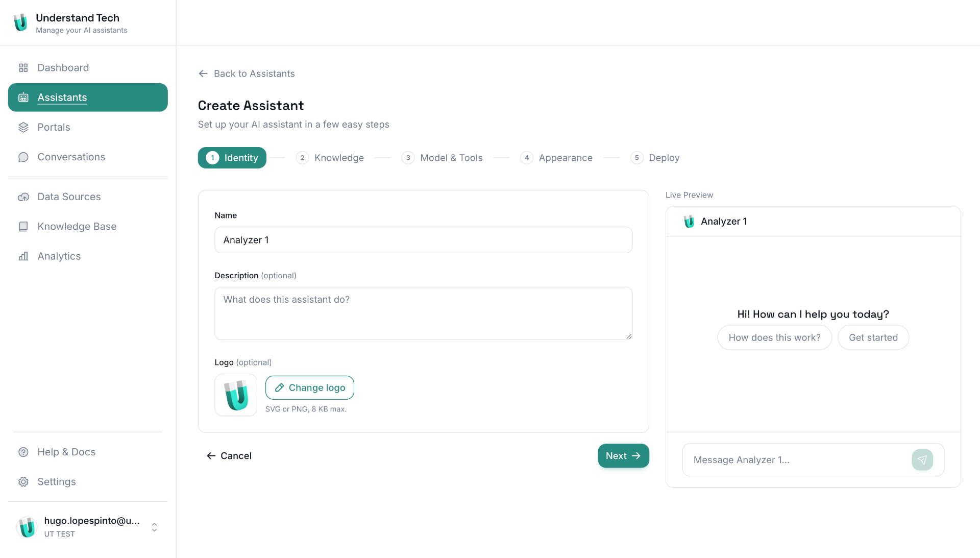Click the Back to Assistants link
980x558 pixels.
tap(247, 74)
